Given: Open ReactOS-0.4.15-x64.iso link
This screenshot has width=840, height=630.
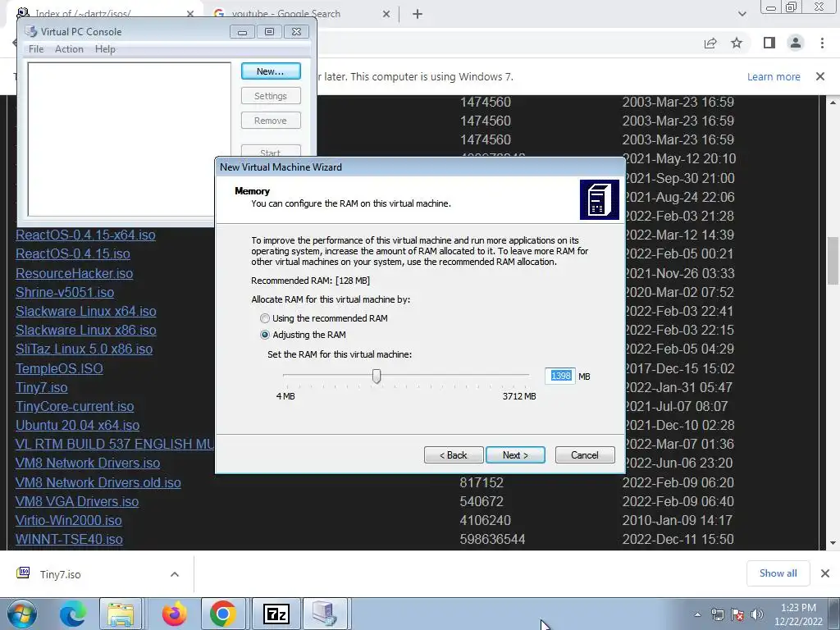Looking at the screenshot, I should tap(85, 235).
